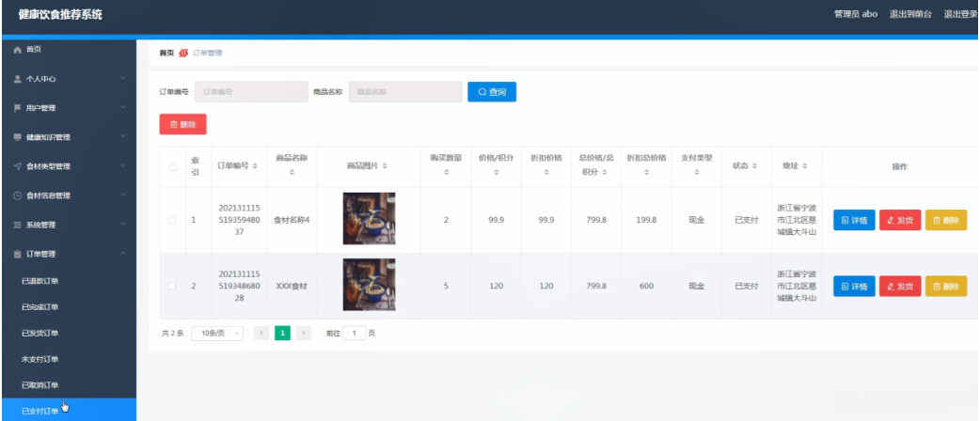Open 已退款订单 in the sidebar

40,281
